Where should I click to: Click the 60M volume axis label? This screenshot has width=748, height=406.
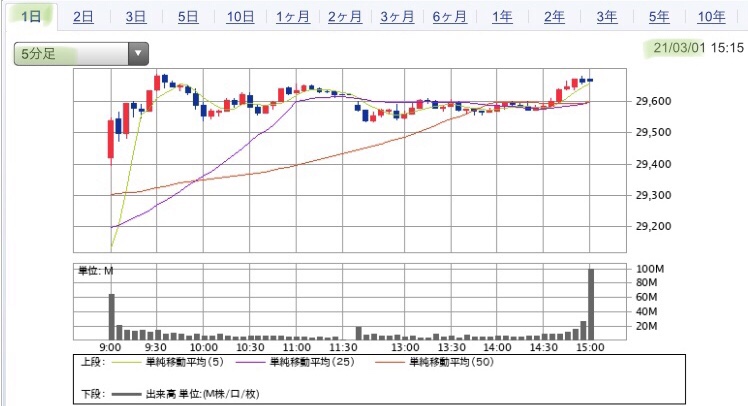[646, 297]
